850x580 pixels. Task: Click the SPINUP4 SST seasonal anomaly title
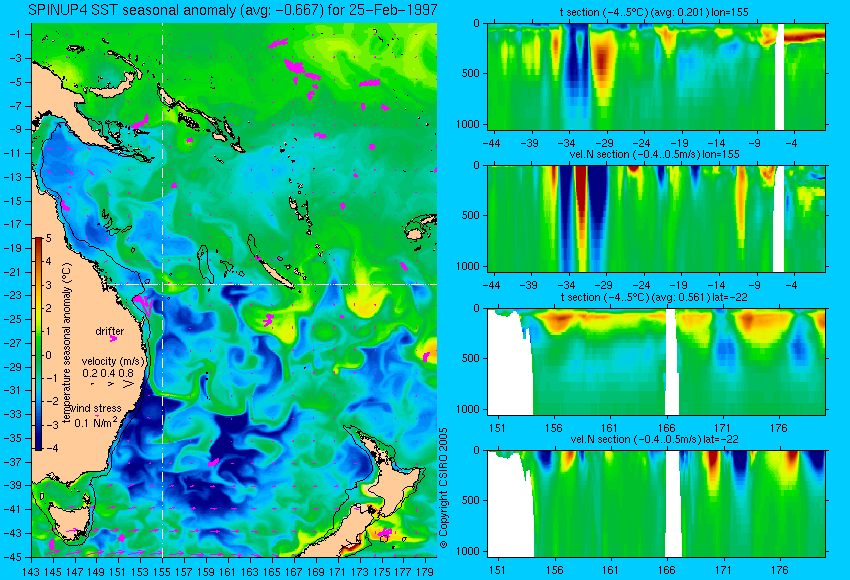(x=233, y=10)
